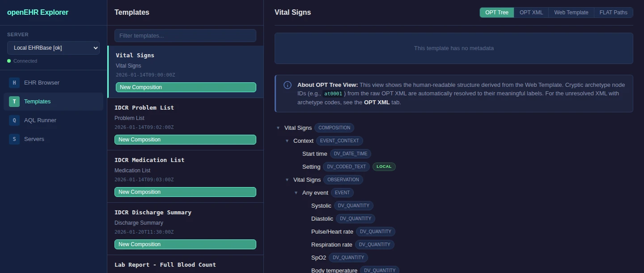Click the S icon for Servers

point(14,139)
